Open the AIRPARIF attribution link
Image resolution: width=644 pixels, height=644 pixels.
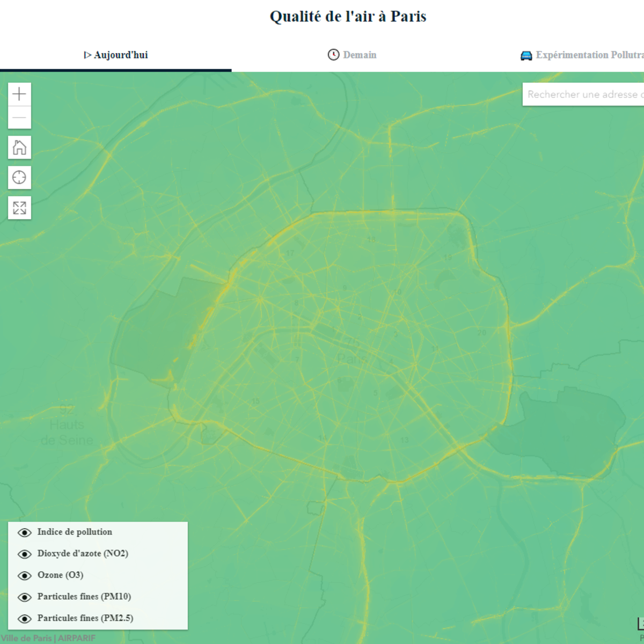(77, 638)
